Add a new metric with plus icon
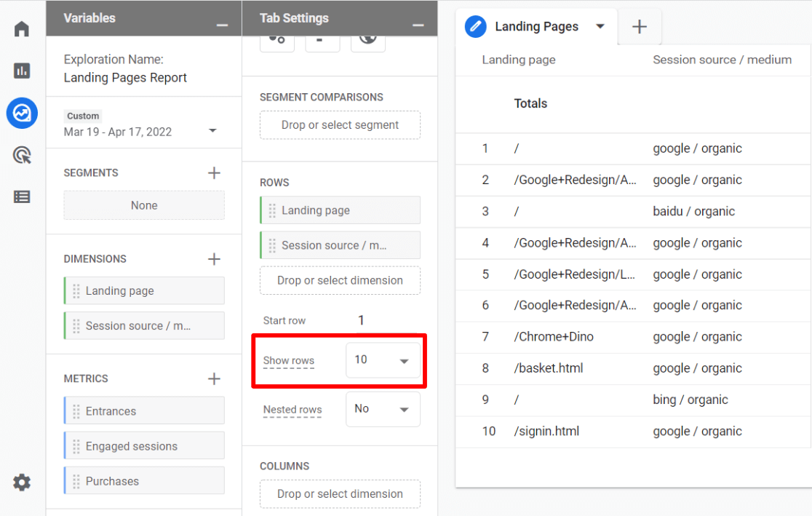812x516 pixels. point(214,378)
